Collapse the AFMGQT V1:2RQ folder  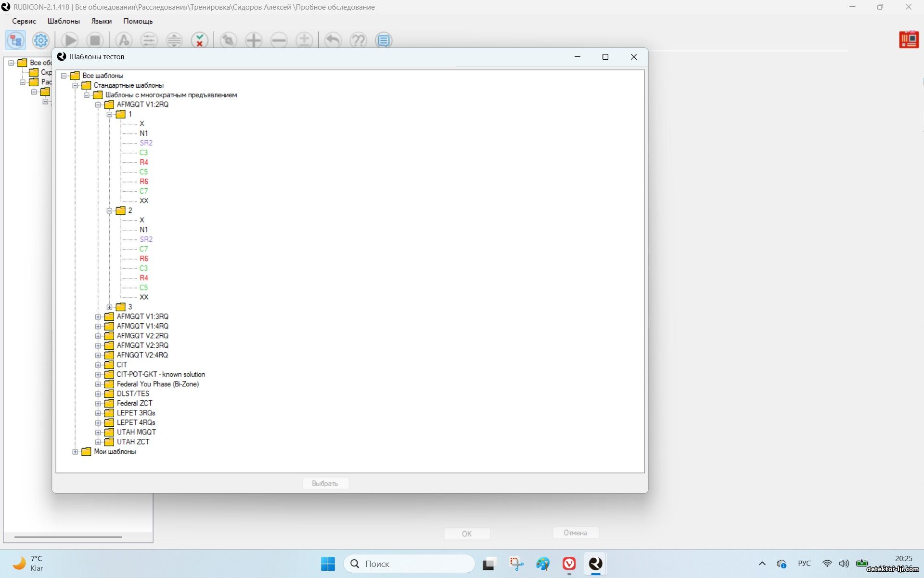point(98,105)
